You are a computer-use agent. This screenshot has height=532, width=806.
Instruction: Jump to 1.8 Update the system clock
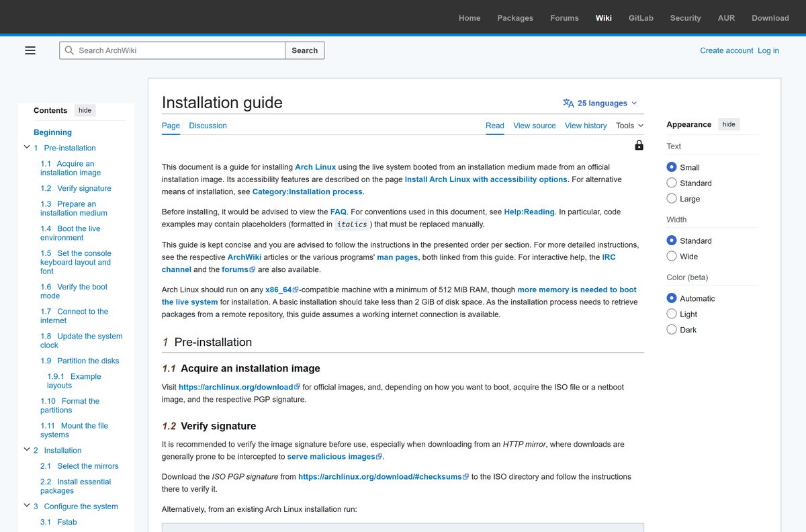click(x=81, y=341)
